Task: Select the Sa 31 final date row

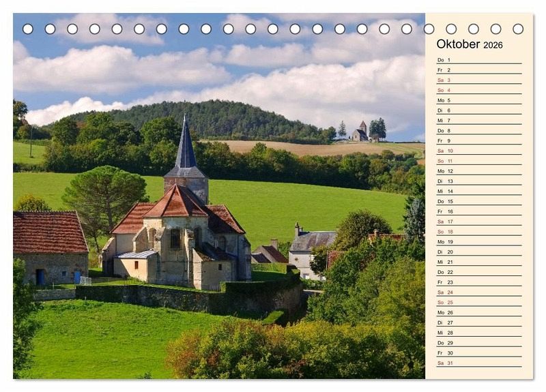Action: pos(478,363)
